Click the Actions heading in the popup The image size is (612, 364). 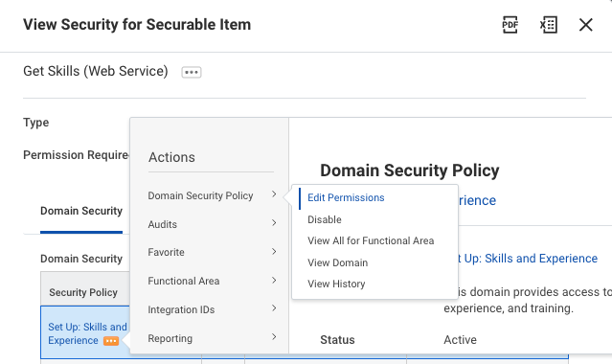tap(171, 157)
